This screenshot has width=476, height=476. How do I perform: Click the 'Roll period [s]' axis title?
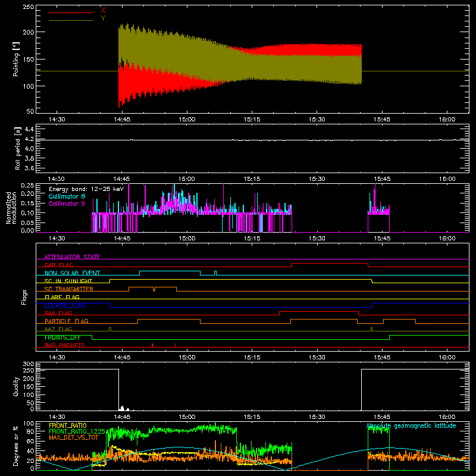17,148
